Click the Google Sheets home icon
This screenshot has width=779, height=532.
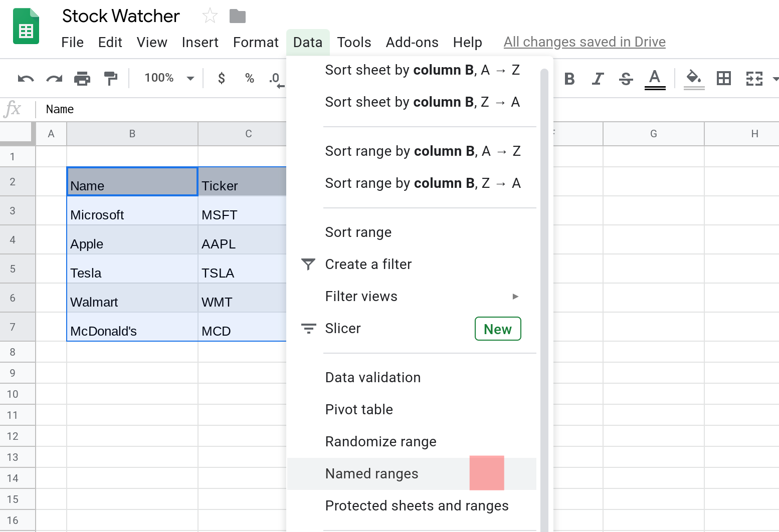[26, 26]
